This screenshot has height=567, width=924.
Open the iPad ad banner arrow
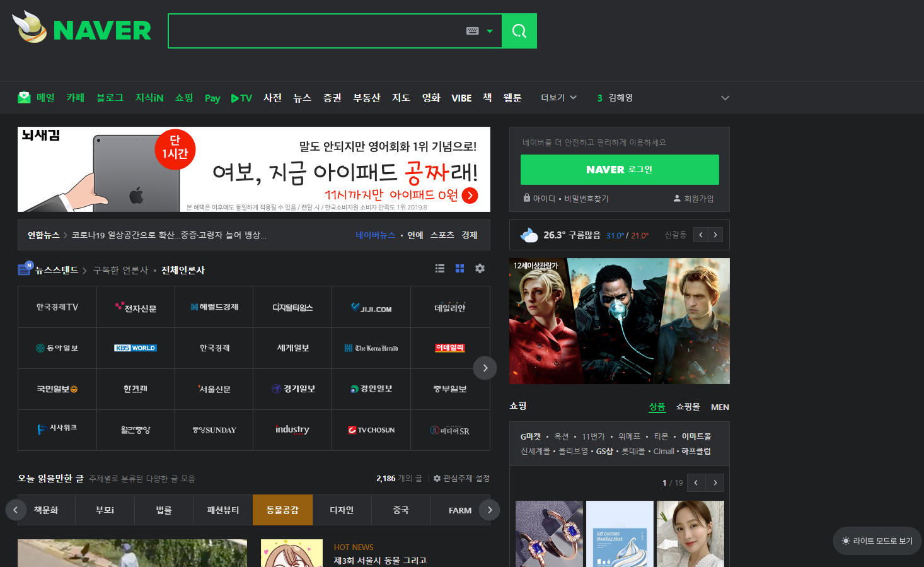click(x=470, y=196)
